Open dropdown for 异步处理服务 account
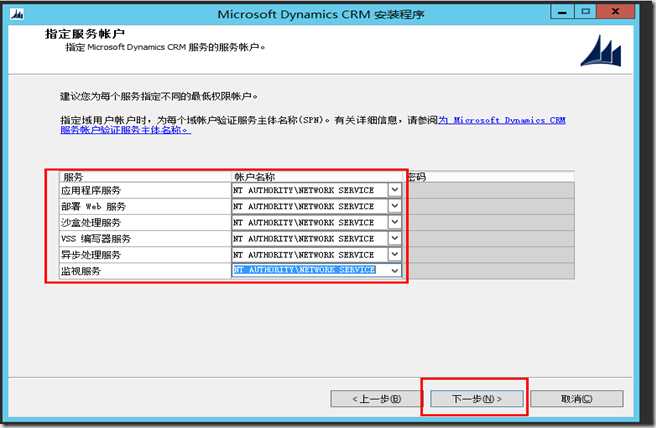This screenshot has height=428, width=656. click(395, 254)
